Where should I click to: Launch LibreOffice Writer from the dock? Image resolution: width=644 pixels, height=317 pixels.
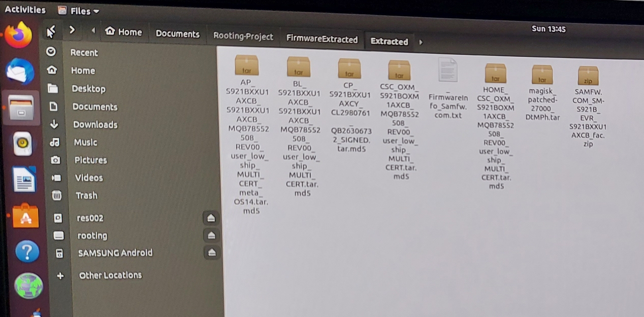coord(24,179)
